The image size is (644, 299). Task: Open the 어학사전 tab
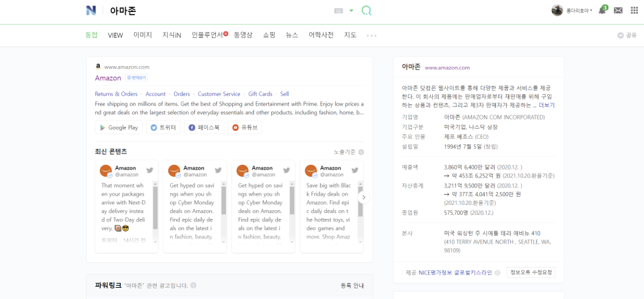[x=321, y=35]
